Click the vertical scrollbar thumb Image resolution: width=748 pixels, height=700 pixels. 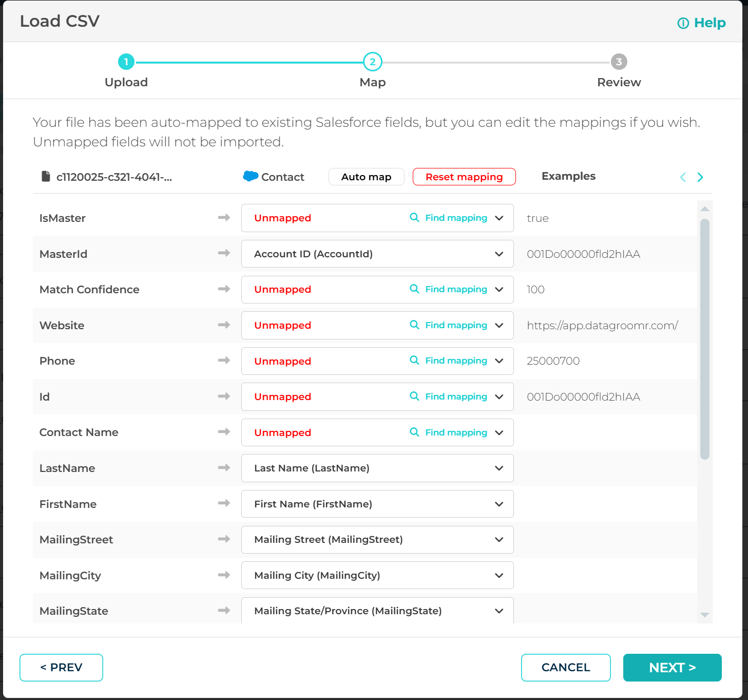coord(705,339)
